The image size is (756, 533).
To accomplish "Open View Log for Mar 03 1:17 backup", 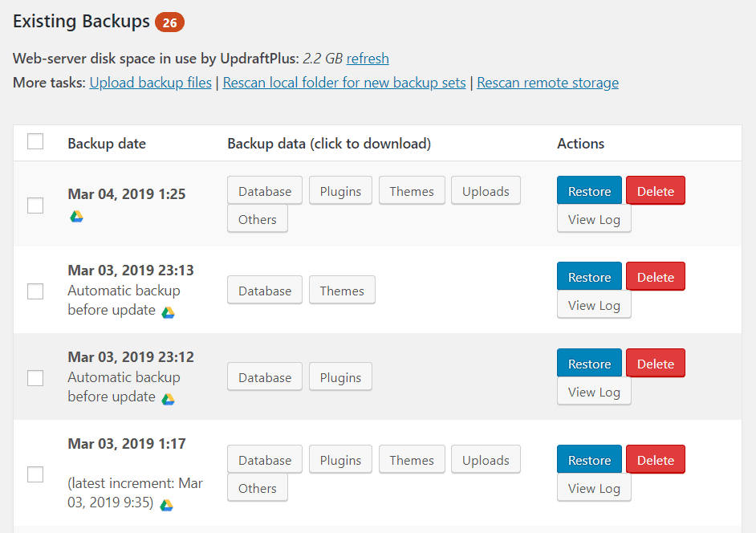I will click(x=594, y=488).
